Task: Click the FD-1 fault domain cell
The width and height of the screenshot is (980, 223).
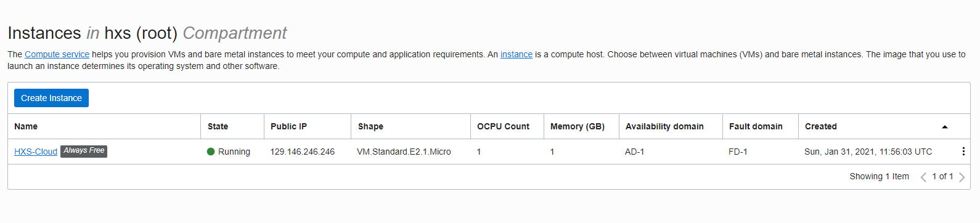Action: pyautogui.click(x=738, y=152)
